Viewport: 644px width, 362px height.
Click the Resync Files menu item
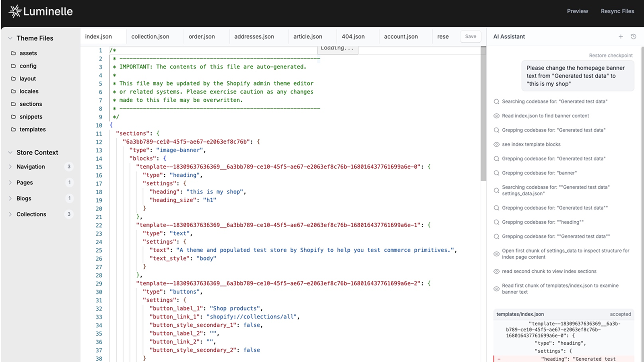[617, 11]
